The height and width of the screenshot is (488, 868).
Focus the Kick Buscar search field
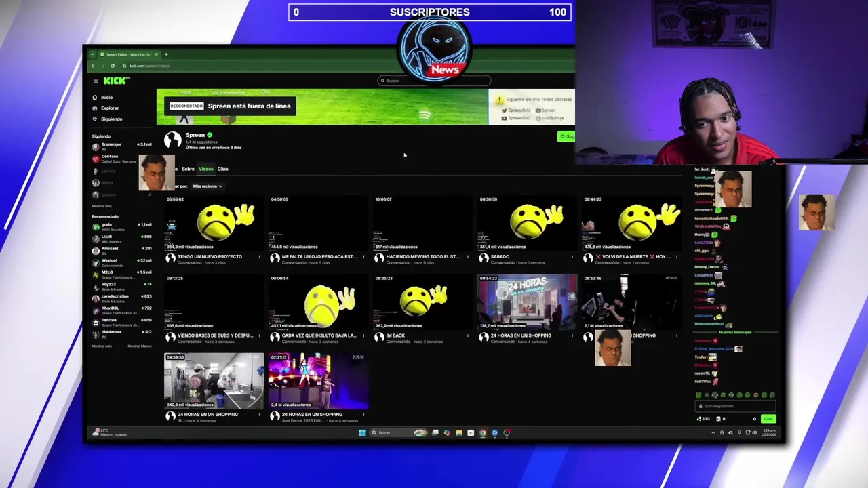coord(434,81)
